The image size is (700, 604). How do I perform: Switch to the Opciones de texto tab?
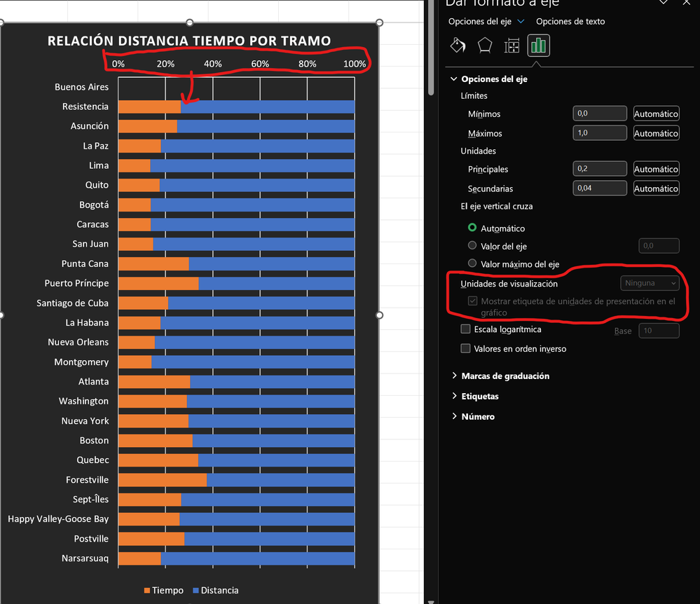pyautogui.click(x=571, y=21)
